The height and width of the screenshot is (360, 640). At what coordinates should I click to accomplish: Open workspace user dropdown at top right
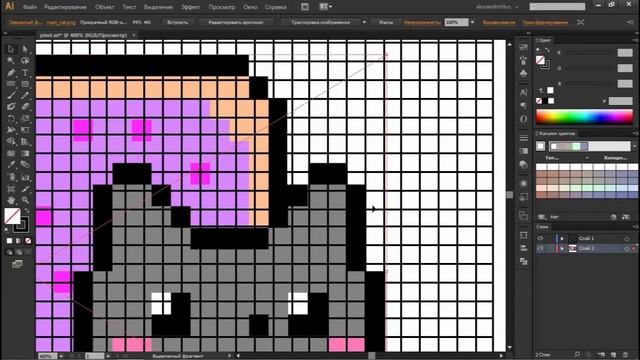[x=497, y=7]
